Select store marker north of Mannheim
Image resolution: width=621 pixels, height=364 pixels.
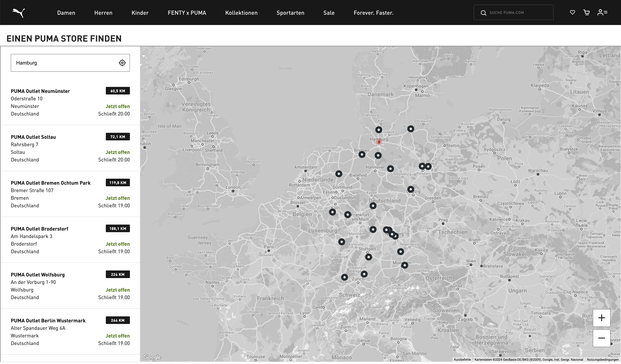point(373,230)
